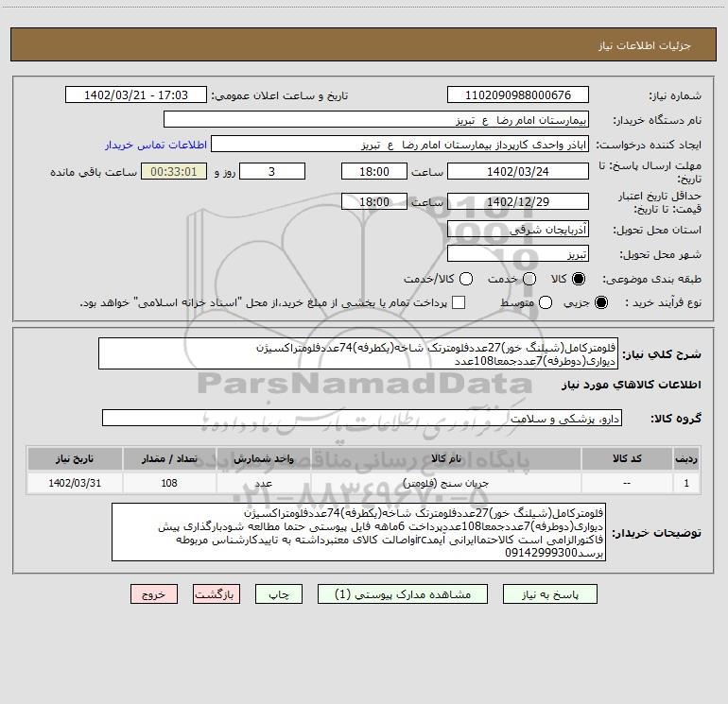Toggle the اسناد خزانه اسلامی payment checkbox
This screenshot has height=704, width=728.
coord(459,302)
